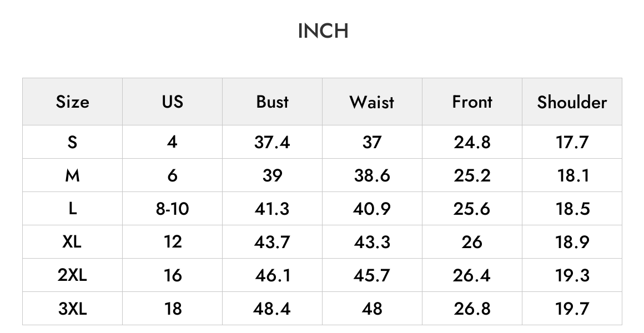Click the Waist column header
This screenshot has height=333, width=644.
pyautogui.click(x=372, y=102)
